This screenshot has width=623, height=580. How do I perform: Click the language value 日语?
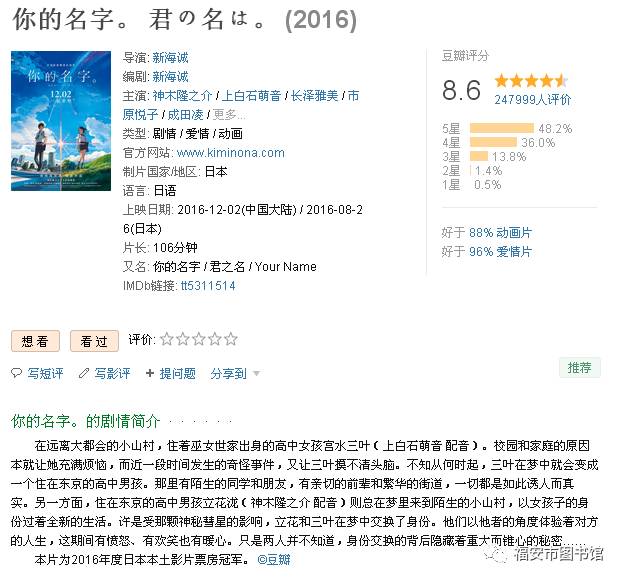(x=164, y=191)
